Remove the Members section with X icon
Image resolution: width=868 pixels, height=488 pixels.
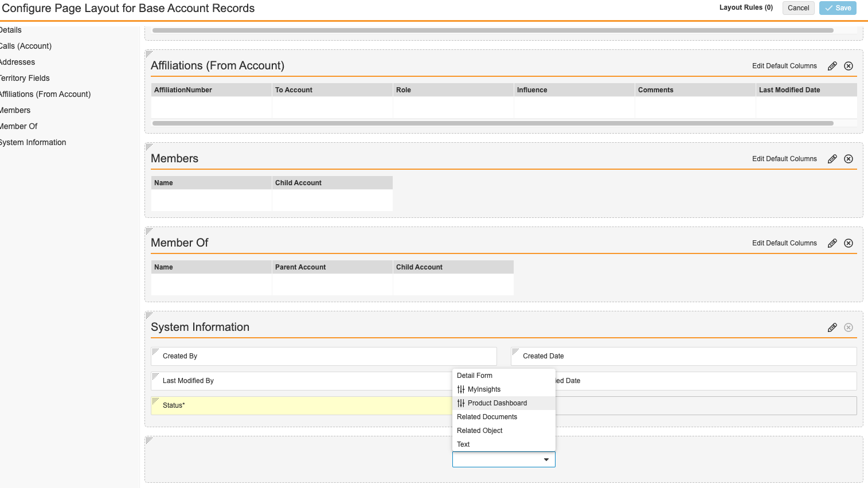849,159
